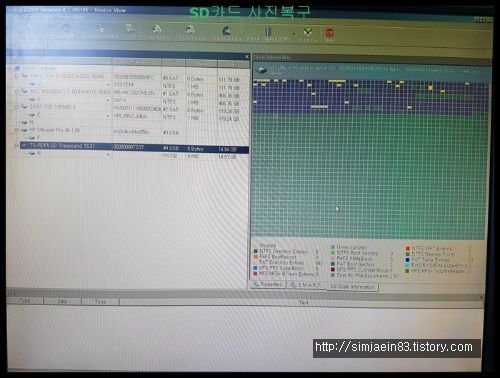Image resolution: width=500 pixels, height=378 pixels.
Task: Close the Device View panel
Action: pyautogui.click(x=247, y=57)
